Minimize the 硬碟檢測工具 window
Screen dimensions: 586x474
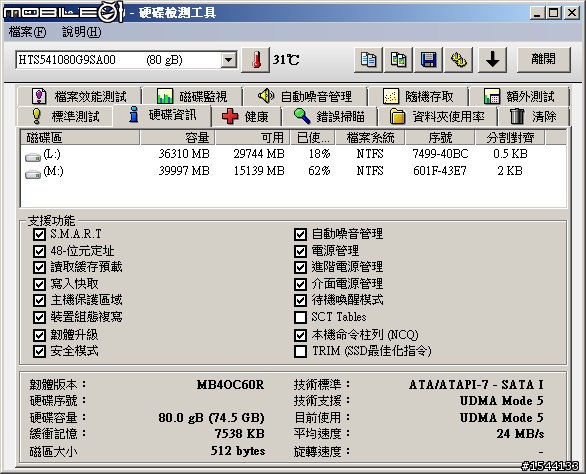click(537, 13)
